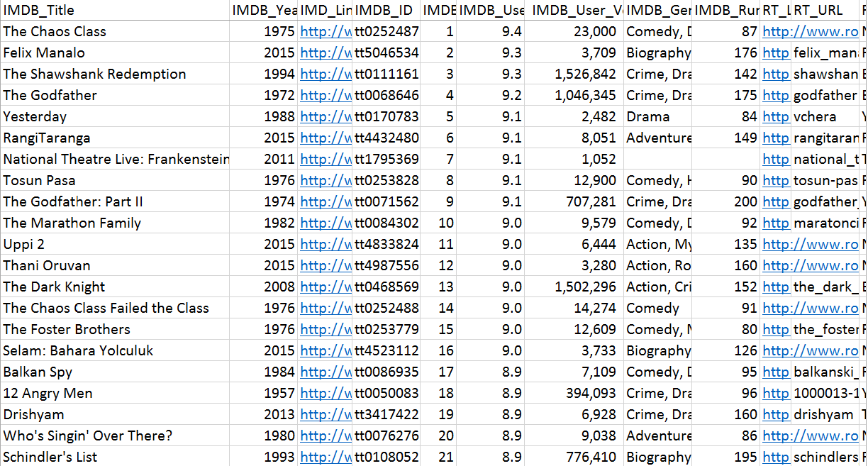Click year cell 1994
Image resolution: width=868 pixels, height=466 pixels.
(265, 74)
